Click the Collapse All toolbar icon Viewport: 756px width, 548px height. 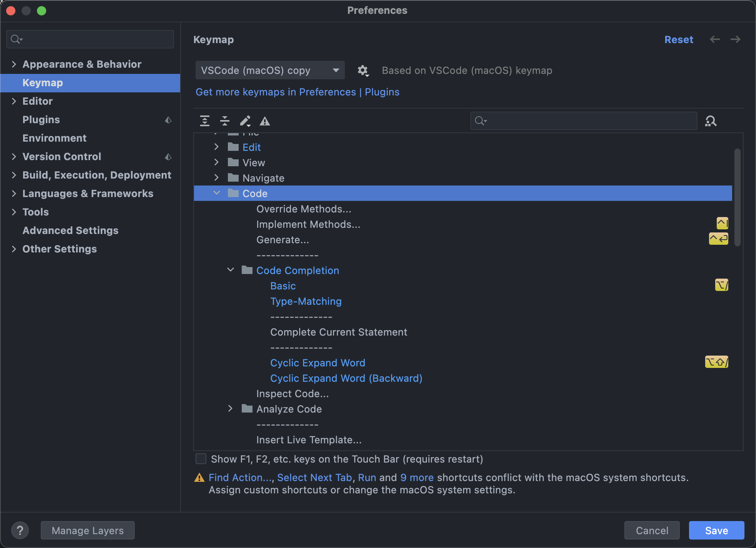click(x=225, y=121)
